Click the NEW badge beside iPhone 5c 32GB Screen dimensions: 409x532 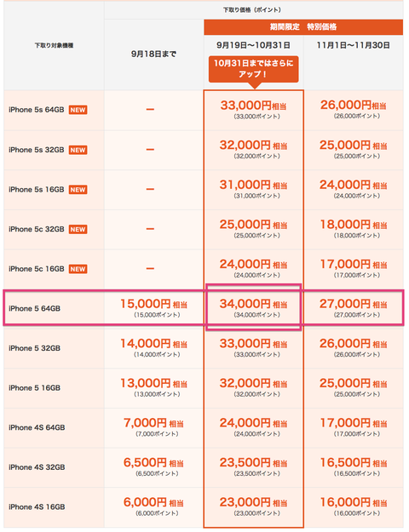click(78, 229)
